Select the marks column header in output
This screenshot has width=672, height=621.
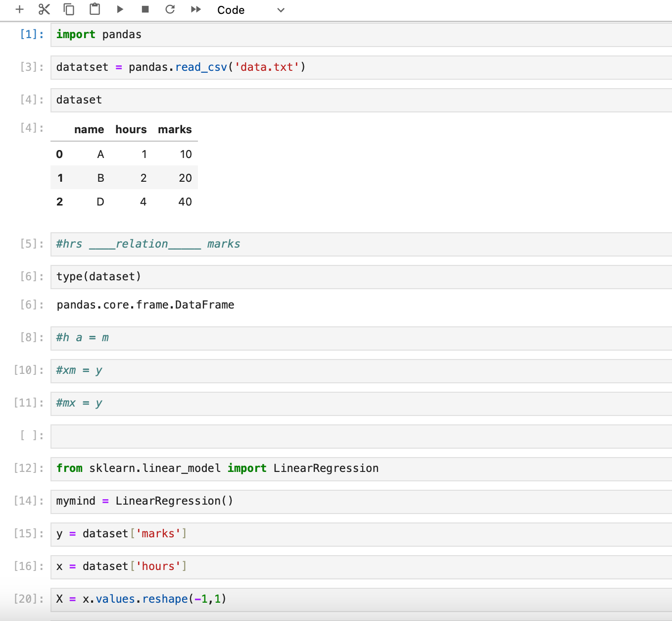click(x=175, y=129)
